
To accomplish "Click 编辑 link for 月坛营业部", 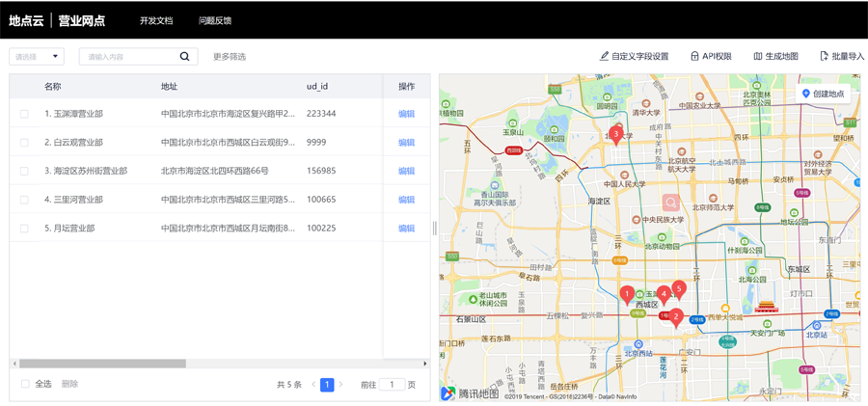I will click(x=406, y=229).
